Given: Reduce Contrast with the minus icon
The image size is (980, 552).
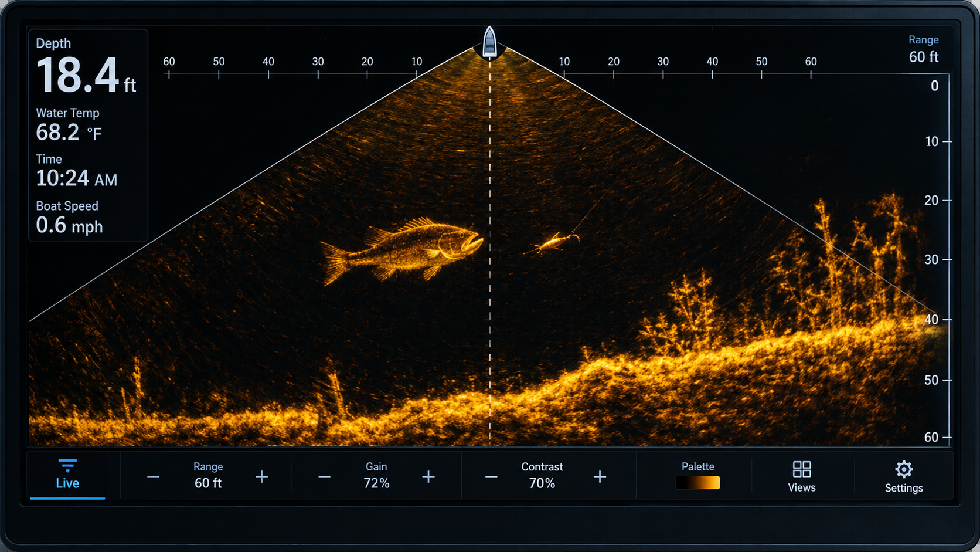Looking at the screenshot, I should 491,477.
